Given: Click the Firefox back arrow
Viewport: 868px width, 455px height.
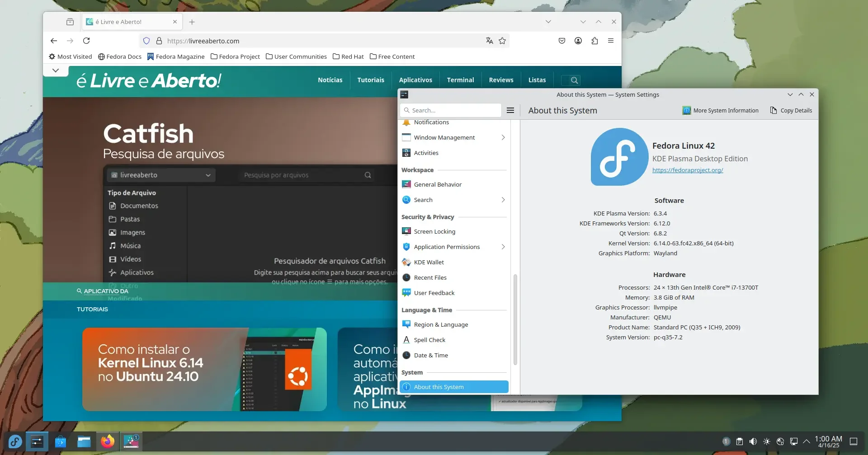Looking at the screenshot, I should click(54, 41).
